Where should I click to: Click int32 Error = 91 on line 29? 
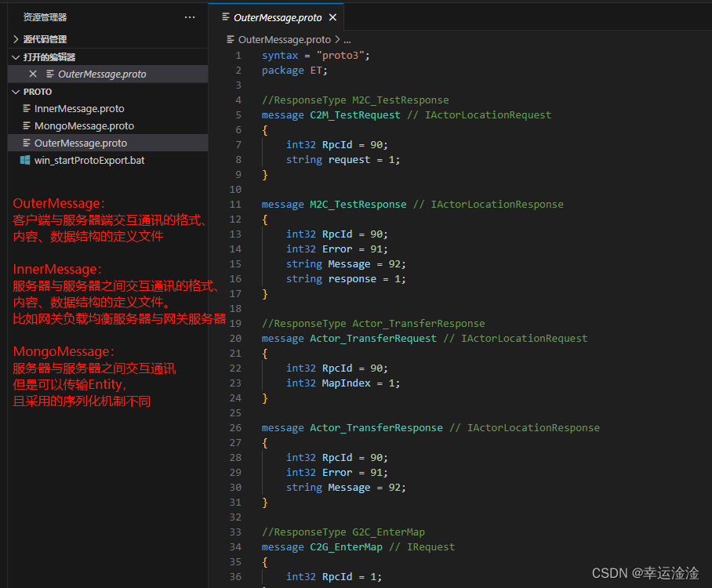tap(337, 472)
